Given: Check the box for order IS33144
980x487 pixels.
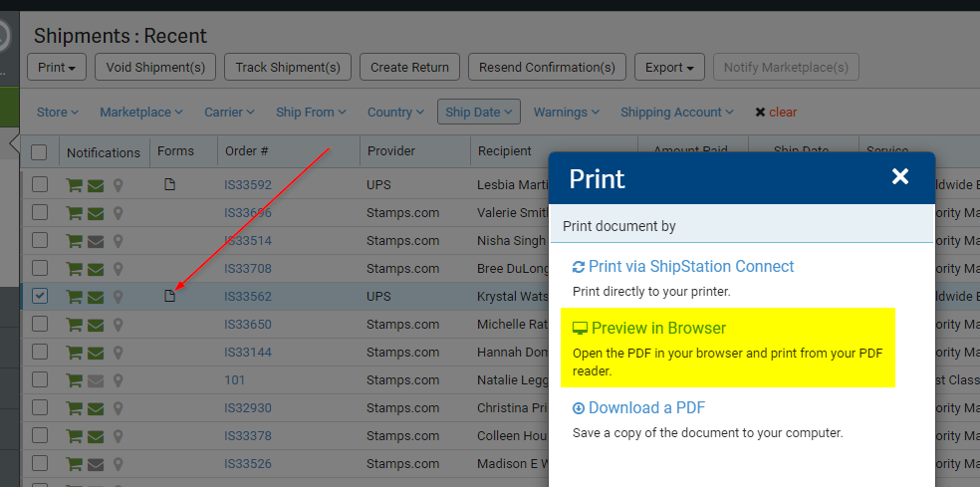Looking at the screenshot, I should coord(40,352).
